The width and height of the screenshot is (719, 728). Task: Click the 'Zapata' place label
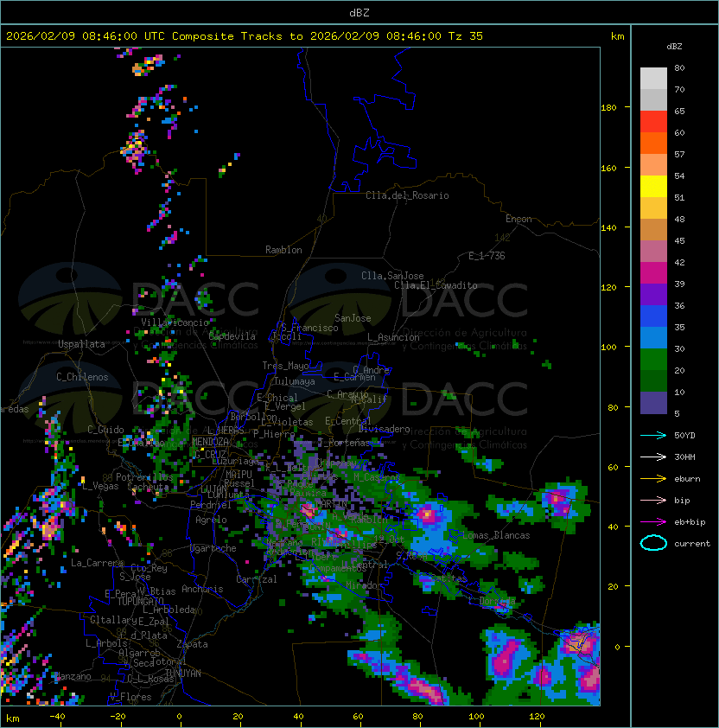[x=192, y=644]
